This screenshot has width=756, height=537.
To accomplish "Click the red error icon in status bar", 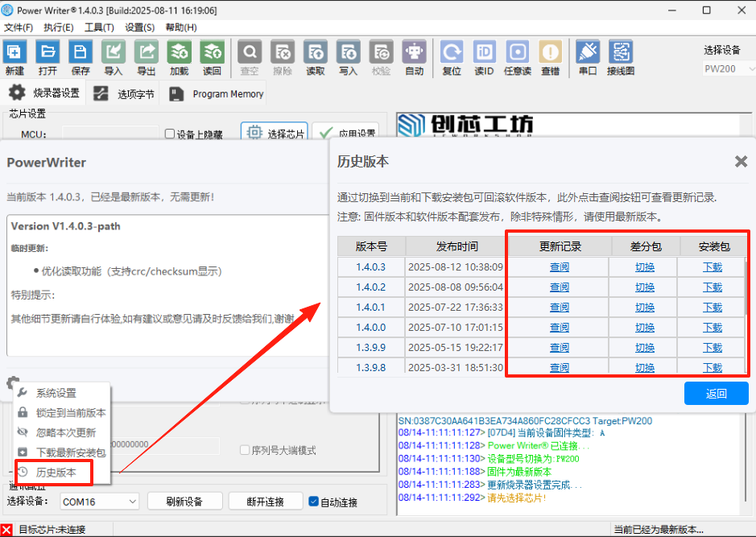I will [6, 530].
